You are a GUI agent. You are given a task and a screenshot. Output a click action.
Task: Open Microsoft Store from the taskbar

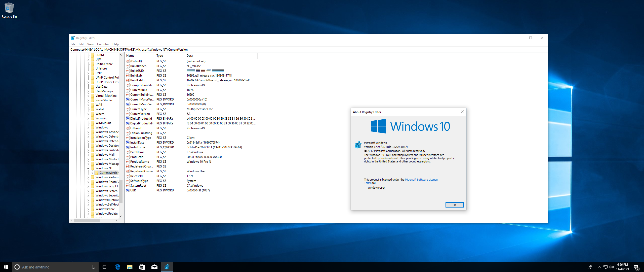(x=142, y=267)
